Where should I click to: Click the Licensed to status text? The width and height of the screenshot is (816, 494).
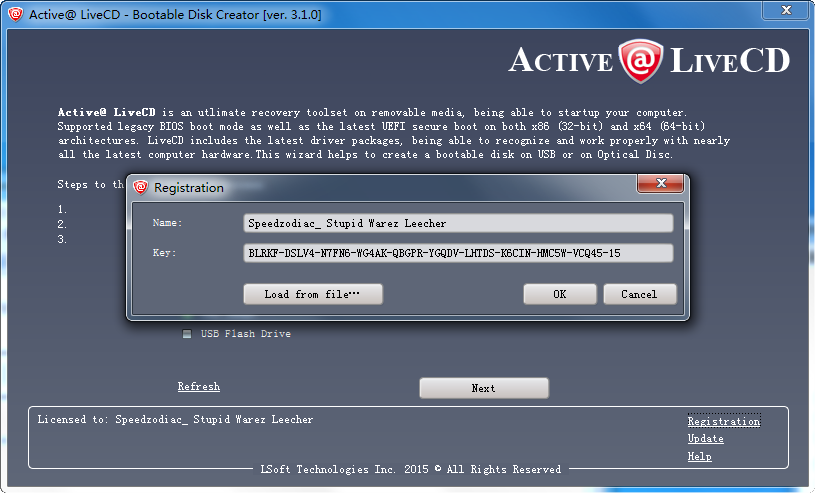tap(175, 420)
